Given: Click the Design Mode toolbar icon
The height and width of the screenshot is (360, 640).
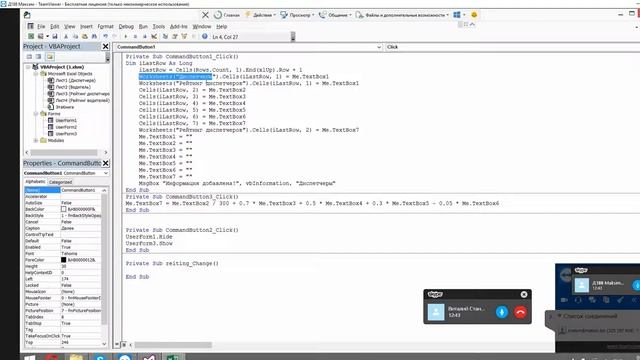Looking at the screenshot, I should 154,36.
